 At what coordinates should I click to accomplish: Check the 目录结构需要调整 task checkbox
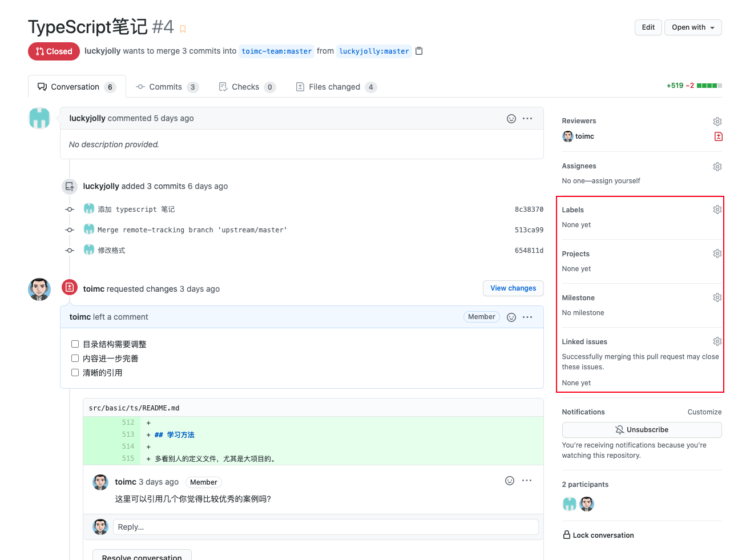pyautogui.click(x=75, y=344)
